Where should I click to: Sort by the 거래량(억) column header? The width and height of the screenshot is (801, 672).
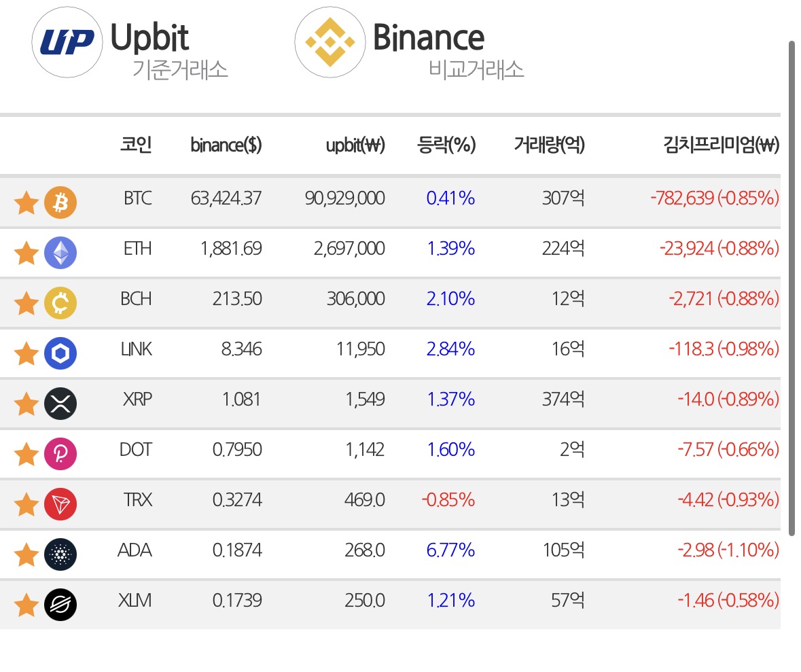[549, 145]
